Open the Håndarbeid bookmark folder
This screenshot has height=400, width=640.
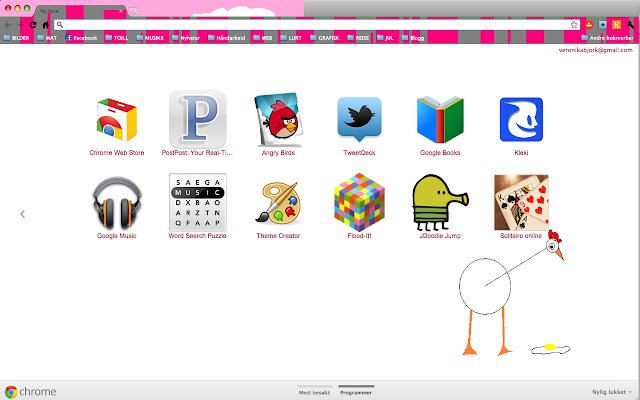(x=227, y=38)
